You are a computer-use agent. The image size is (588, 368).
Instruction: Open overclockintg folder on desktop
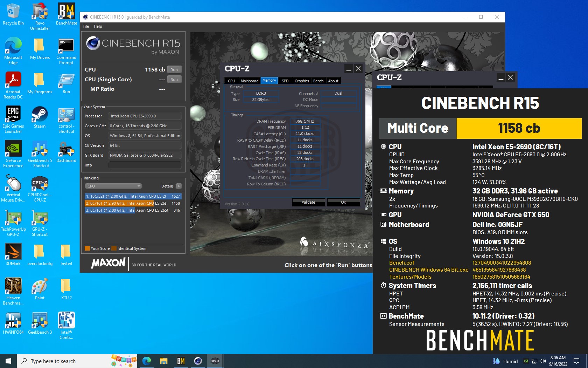(x=40, y=255)
